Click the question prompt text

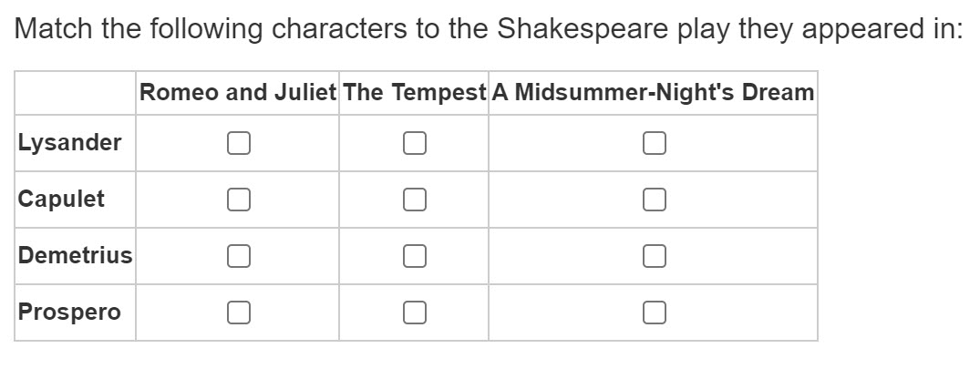(x=489, y=30)
